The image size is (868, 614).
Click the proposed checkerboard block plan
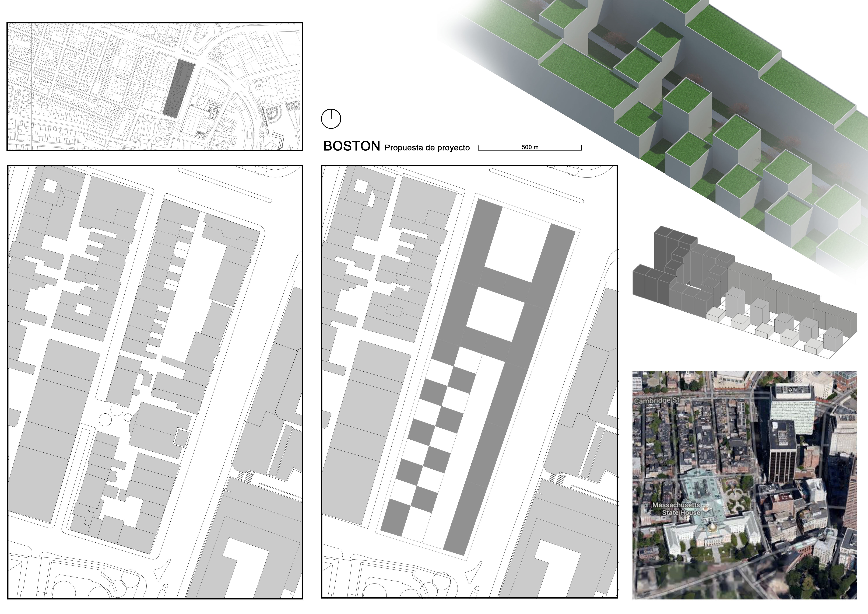point(470,382)
